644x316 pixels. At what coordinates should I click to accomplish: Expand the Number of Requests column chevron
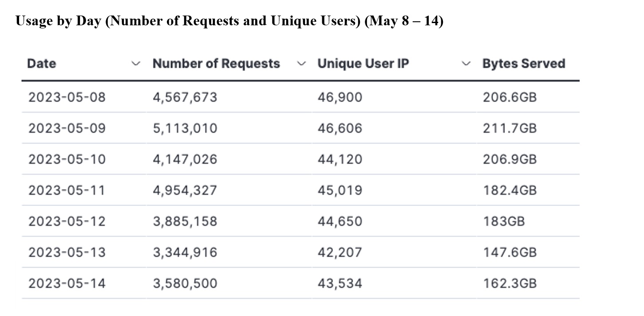pos(301,64)
